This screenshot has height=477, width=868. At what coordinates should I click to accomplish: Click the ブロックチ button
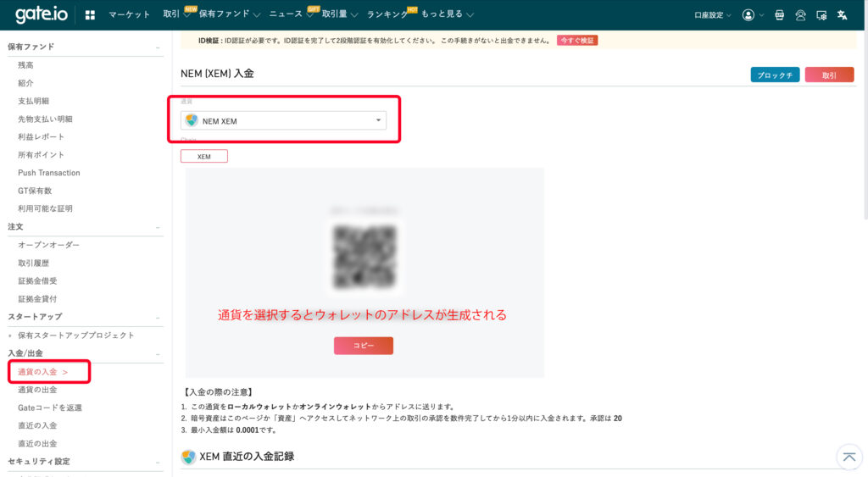(x=775, y=75)
